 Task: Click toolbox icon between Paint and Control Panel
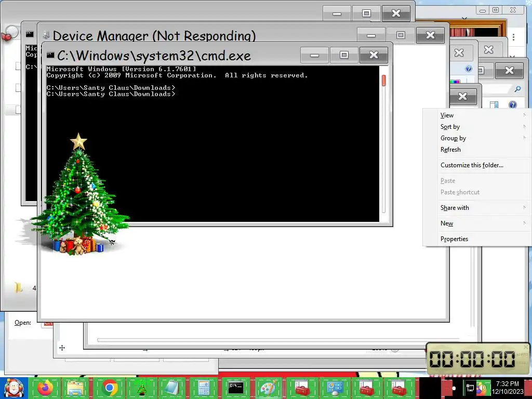302,388
